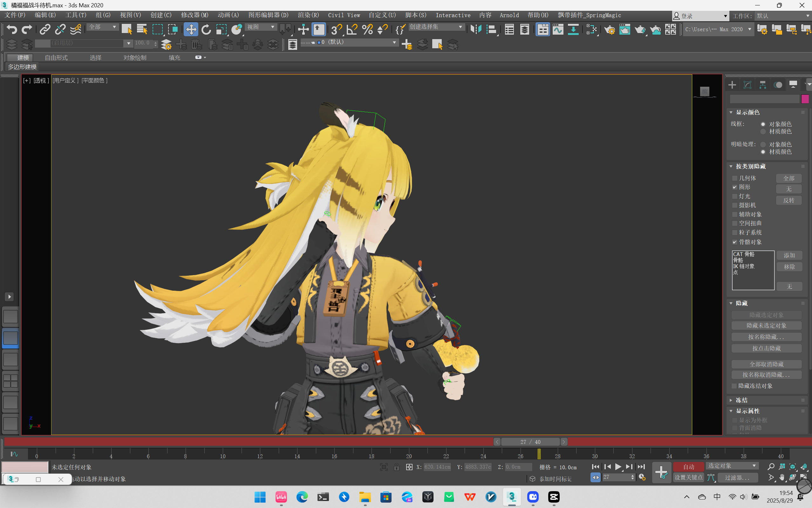Open the Modify panel tab icon
Viewport: 812px width, 508px height.
[747, 85]
